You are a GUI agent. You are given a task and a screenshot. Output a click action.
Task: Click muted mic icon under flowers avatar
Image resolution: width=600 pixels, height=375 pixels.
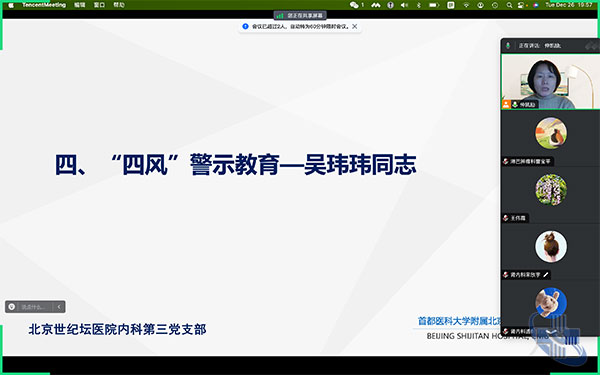pos(506,218)
